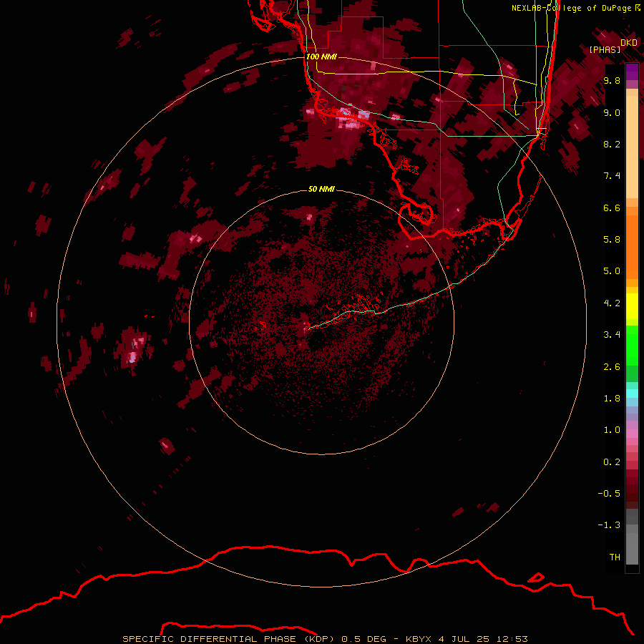Click the 3.4 value on color scale
The image size is (644, 644).
click(612, 335)
